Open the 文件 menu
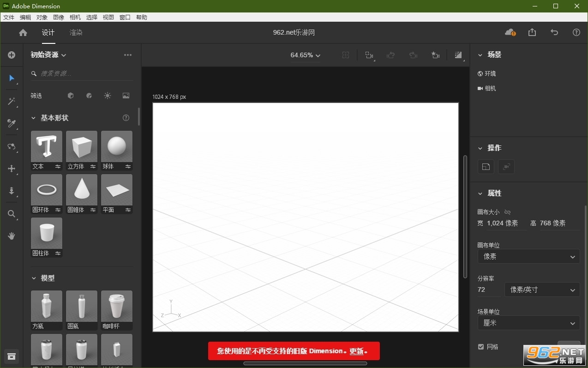 pyautogui.click(x=9, y=17)
